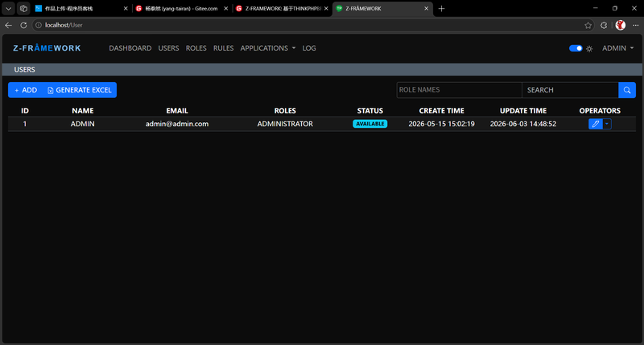The height and width of the screenshot is (345, 644).
Task: Click the browser back arrow
Action: [9, 25]
